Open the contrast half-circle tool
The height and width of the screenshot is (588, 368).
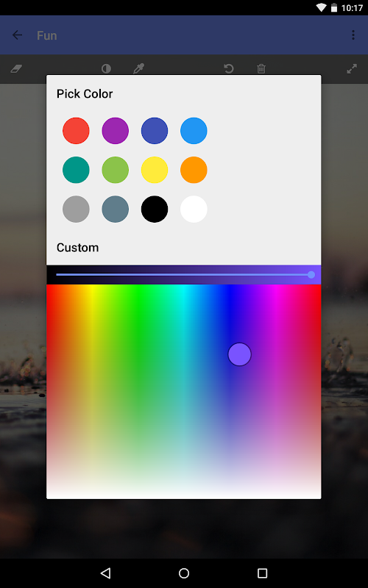tap(106, 68)
